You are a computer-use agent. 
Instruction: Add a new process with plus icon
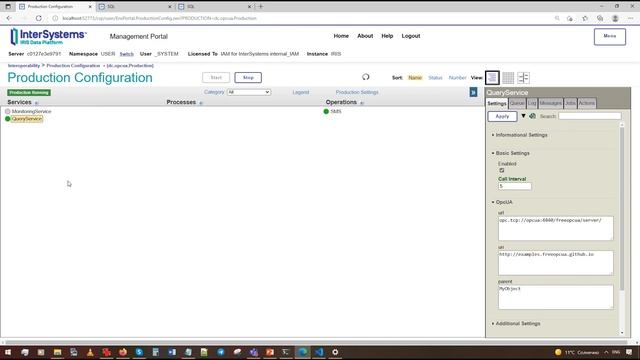[201, 103]
